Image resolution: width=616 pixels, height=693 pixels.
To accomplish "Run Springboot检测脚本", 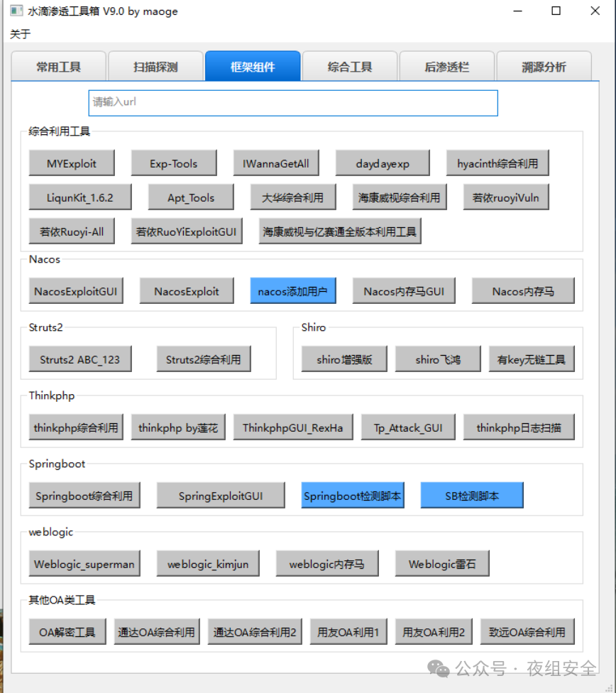I will [353, 495].
